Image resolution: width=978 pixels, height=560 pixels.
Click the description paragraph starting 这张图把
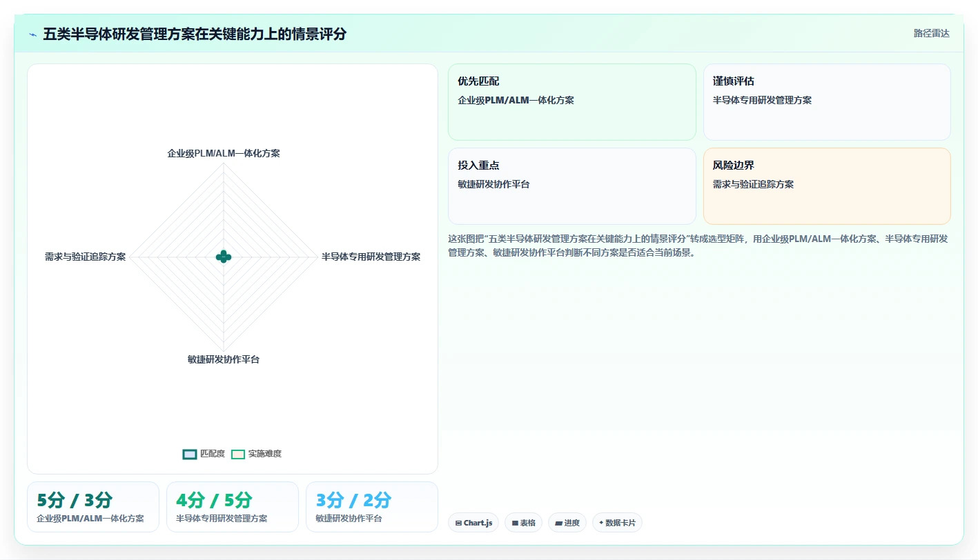pyautogui.click(x=698, y=246)
